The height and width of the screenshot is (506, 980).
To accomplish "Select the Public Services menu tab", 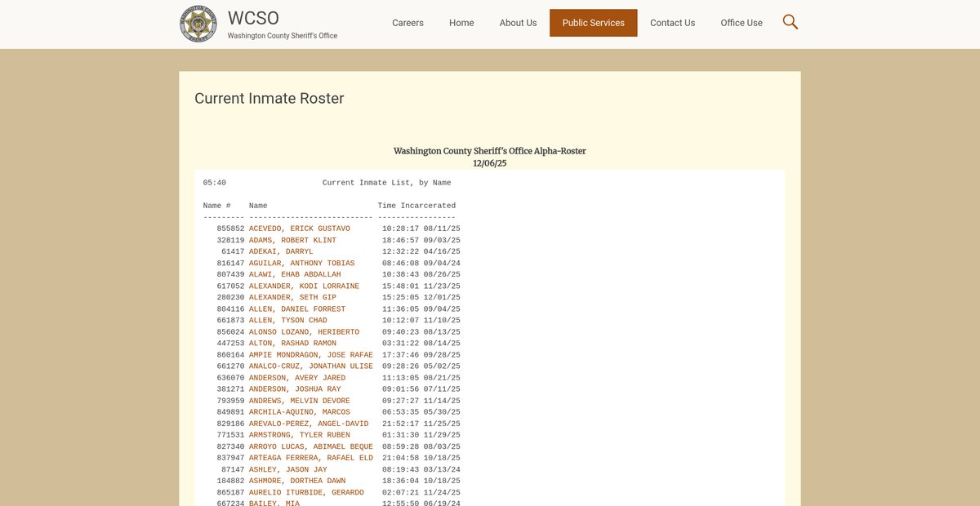I will point(593,23).
